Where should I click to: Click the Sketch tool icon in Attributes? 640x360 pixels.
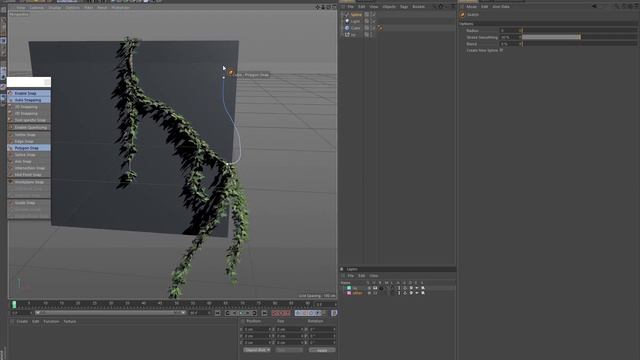pos(462,15)
